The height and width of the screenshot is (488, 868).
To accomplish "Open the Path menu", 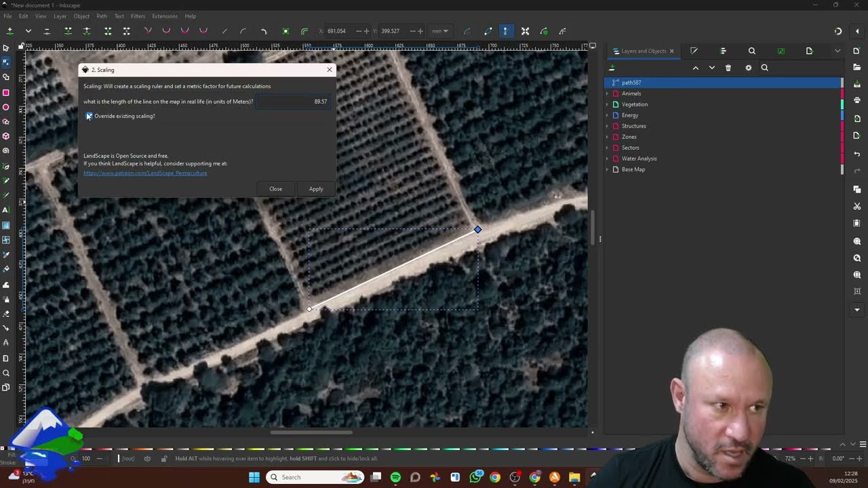I will point(102,16).
